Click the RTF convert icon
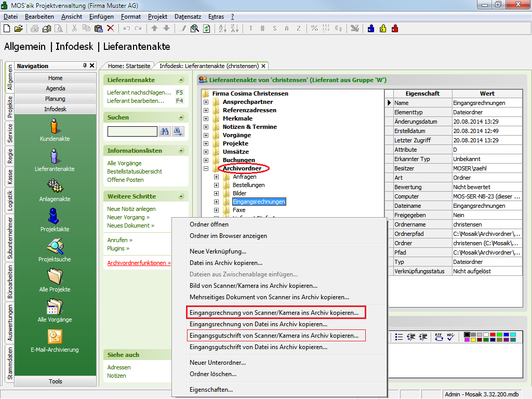Screen dimensions: 532x399 click(x=438, y=337)
